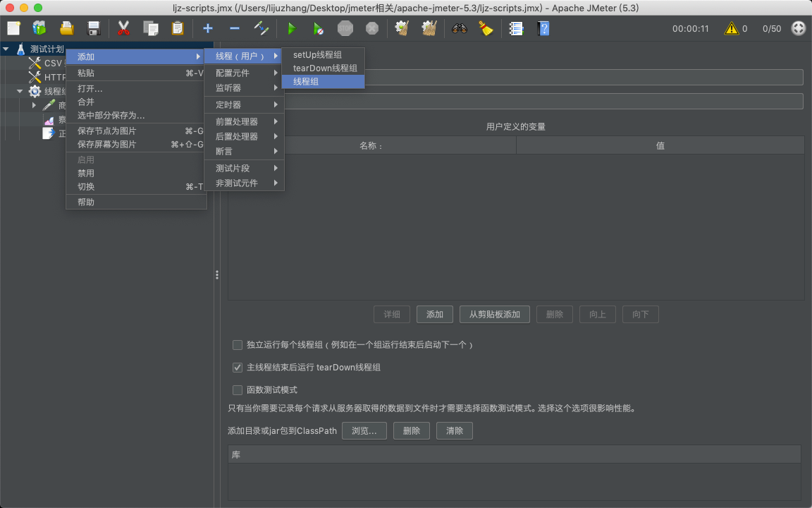Viewport: 812px width, 508px height.
Task: Click the Toggle enable/disable icon
Action: point(262,28)
